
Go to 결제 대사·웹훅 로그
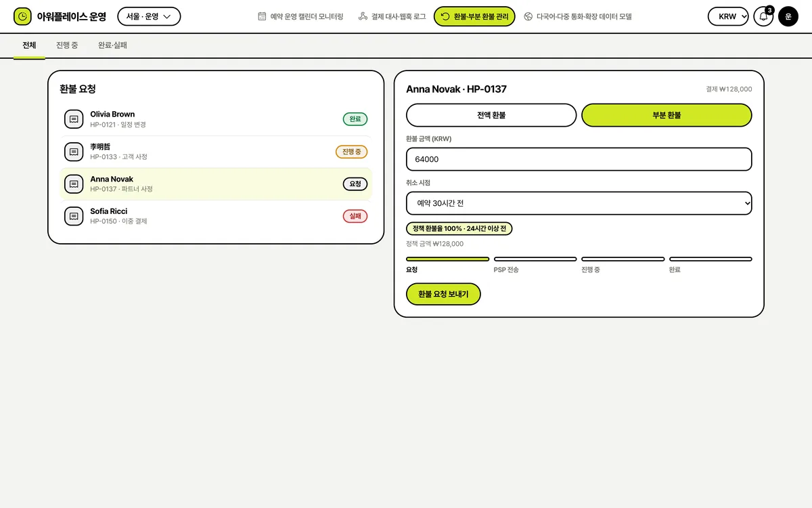pos(392,16)
